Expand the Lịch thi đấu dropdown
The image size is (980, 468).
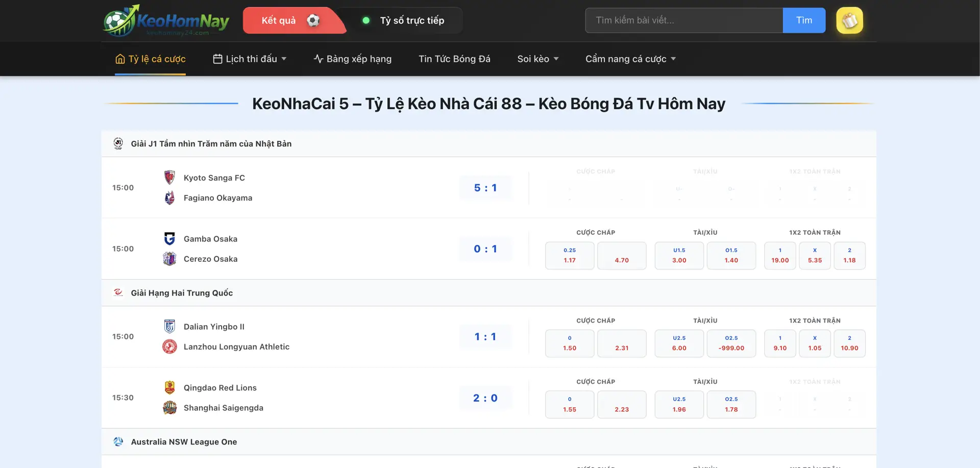pyautogui.click(x=250, y=59)
